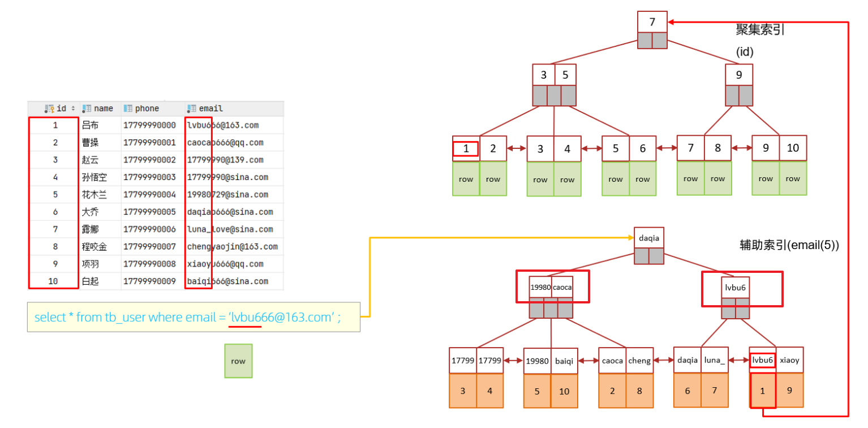The height and width of the screenshot is (428, 868).
Task: Click the name cell 程咬金
Action: 94,247
